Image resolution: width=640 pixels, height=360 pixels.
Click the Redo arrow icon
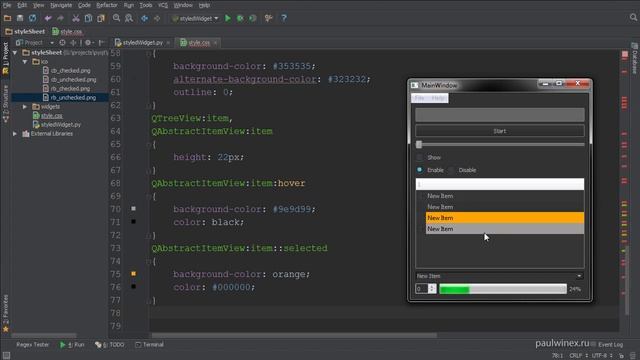coord(60,18)
